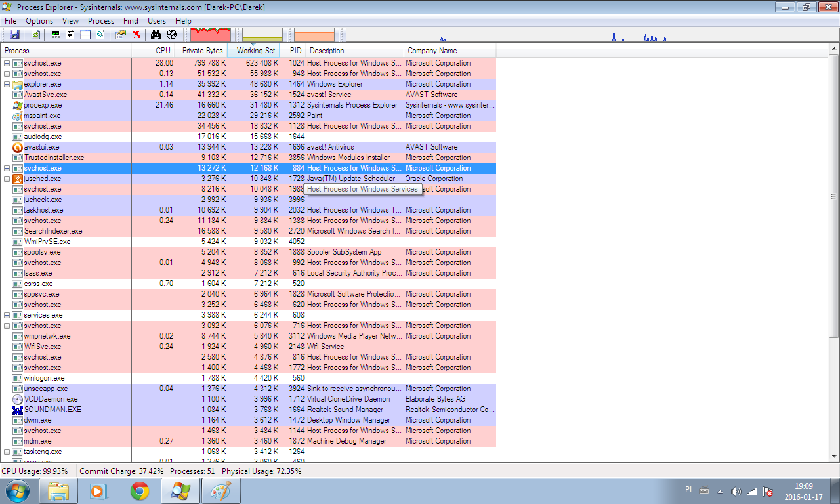Click the 'Processes: 51' status bar entry
Screen dimensions: 840x504
pos(192,471)
